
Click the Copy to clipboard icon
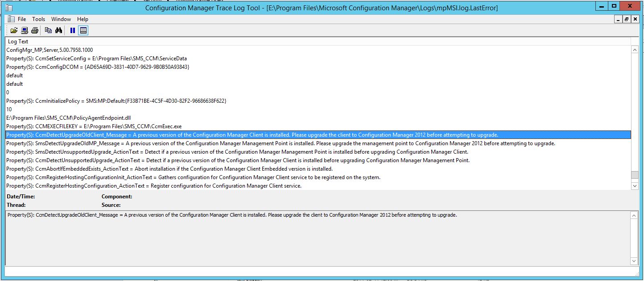(x=48, y=30)
